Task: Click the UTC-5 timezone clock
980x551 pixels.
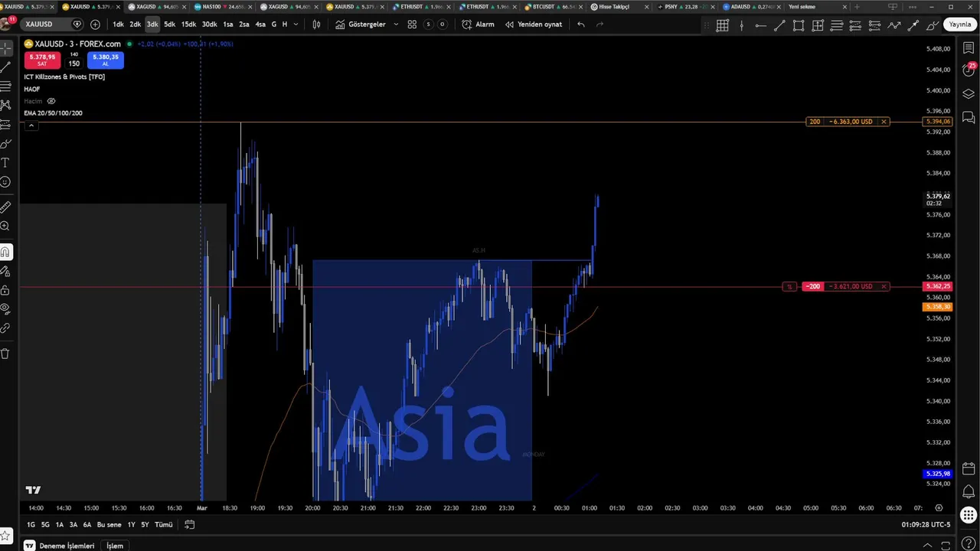Action: (926, 525)
